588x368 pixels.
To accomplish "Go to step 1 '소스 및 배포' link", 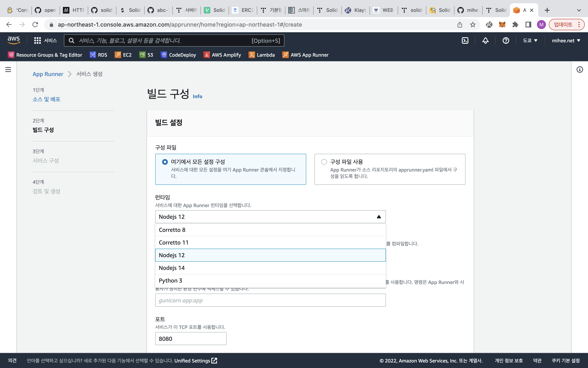I will point(46,99).
